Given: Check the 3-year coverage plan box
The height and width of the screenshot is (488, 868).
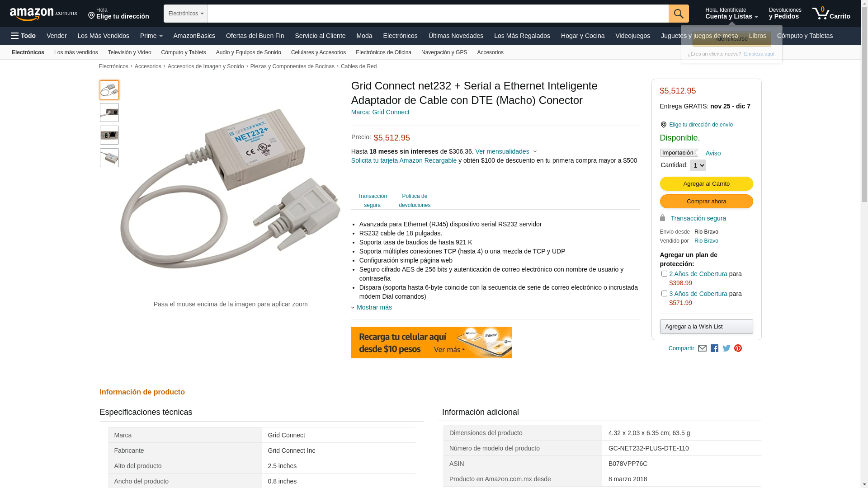Looking at the screenshot, I should point(664,294).
